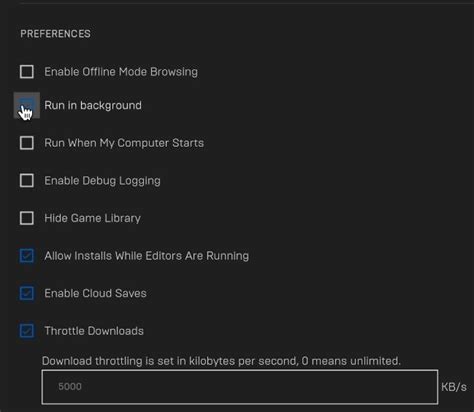The image size is (474, 412).
Task: Uncheck the Throttle Downloads checkbox
Action: (27, 331)
